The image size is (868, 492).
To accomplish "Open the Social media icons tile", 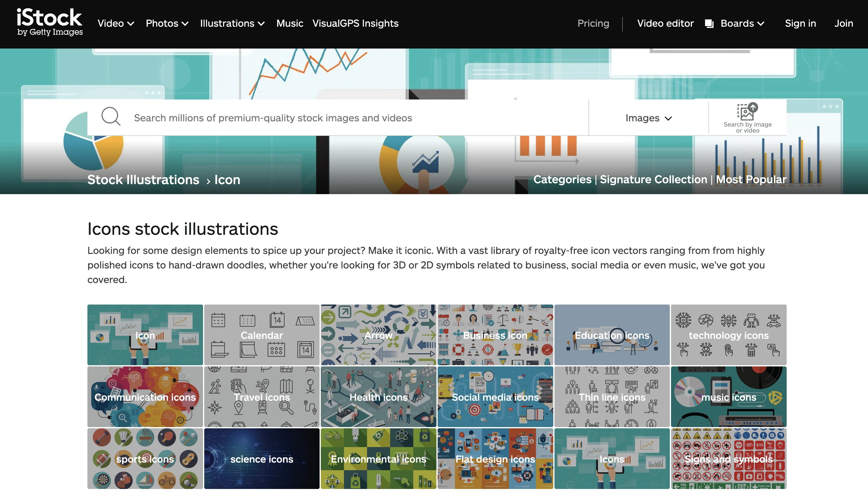I will click(x=495, y=397).
